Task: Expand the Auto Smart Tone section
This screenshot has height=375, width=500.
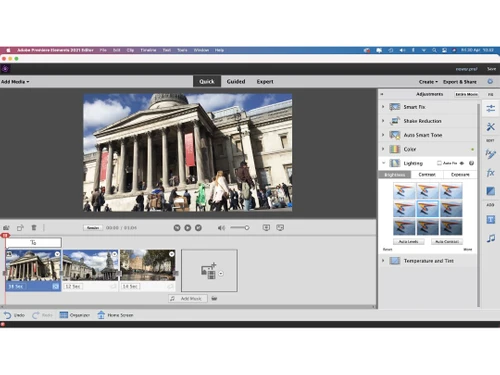Action: click(x=383, y=135)
